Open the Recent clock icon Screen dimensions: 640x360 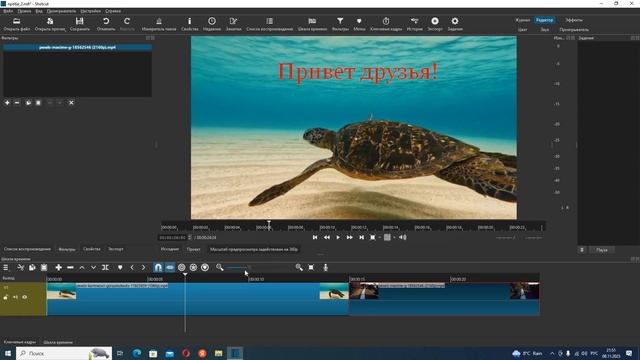pos(212,21)
